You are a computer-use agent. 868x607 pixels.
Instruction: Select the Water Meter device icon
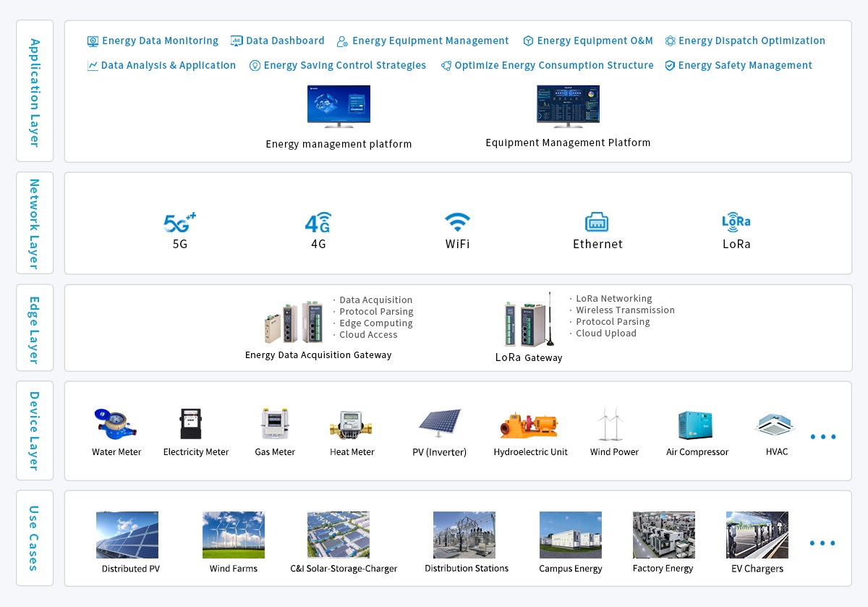tap(116, 424)
